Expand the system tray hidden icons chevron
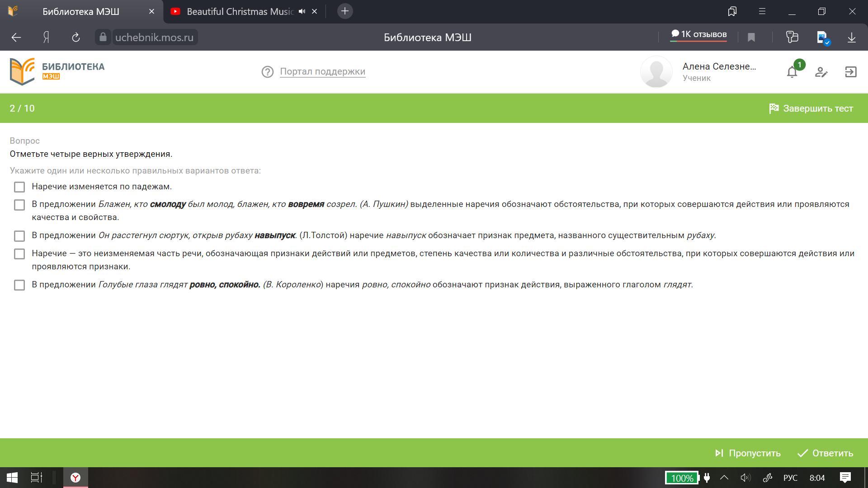The height and width of the screenshot is (488, 868). pyautogui.click(x=724, y=478)
